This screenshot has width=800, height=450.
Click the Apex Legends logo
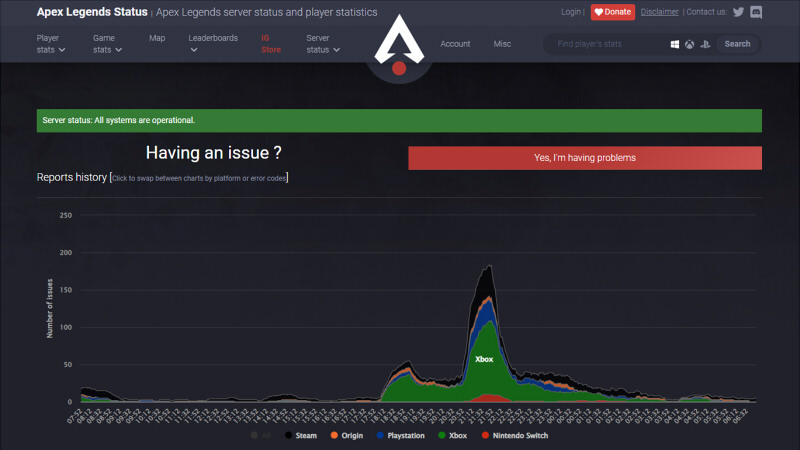[x=399, y=45]
